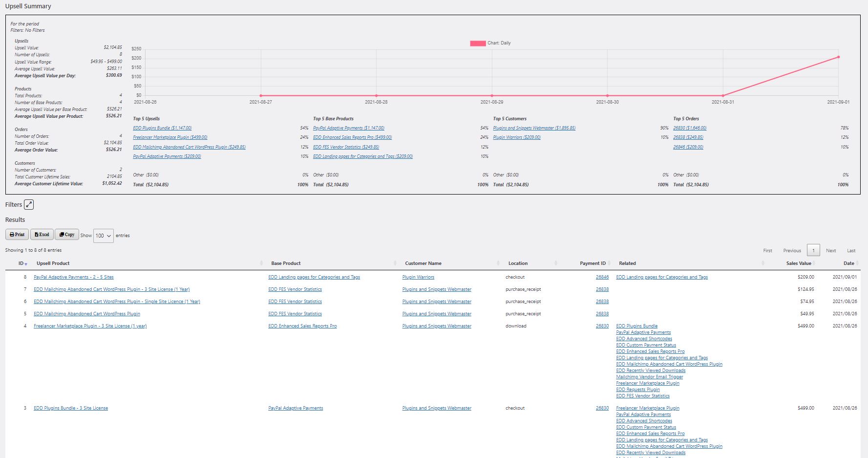Click the 2021-08-27 chart data point

[261, 96]
